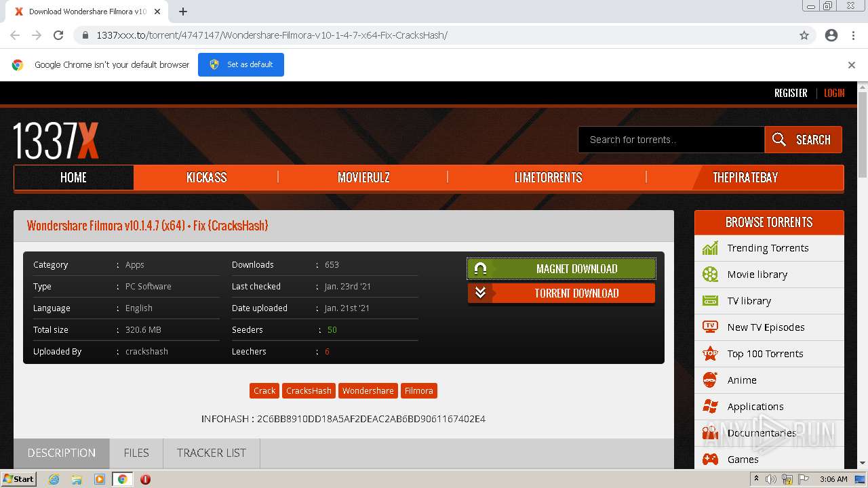This screenshot has height=488, width=868.
Task: Select the HOME navigation tab
Action: (73, 178)
